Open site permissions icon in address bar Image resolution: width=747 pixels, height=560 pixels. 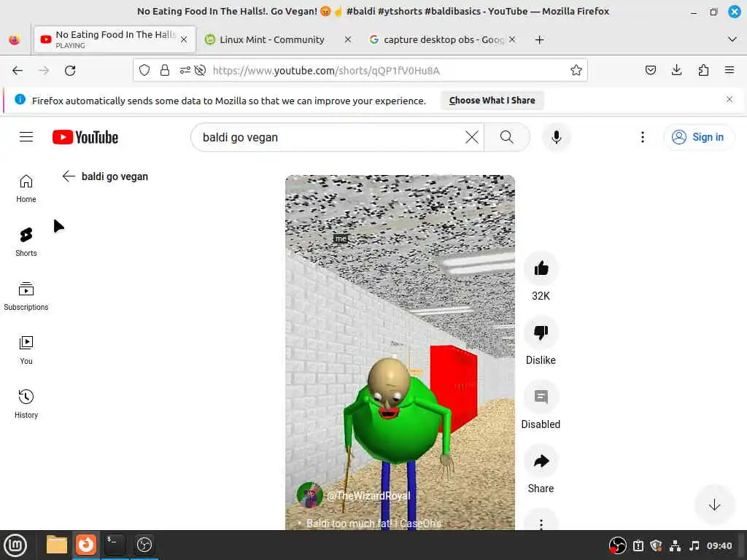(x=185, y=71)
